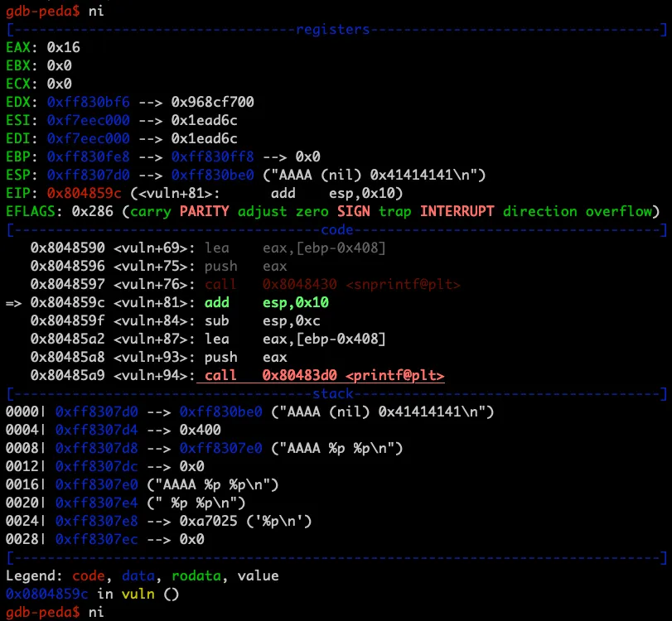The width and height of the screenshot is (672, 621).
Task: Click stack address 0xff8307ec
Action: 96,539
